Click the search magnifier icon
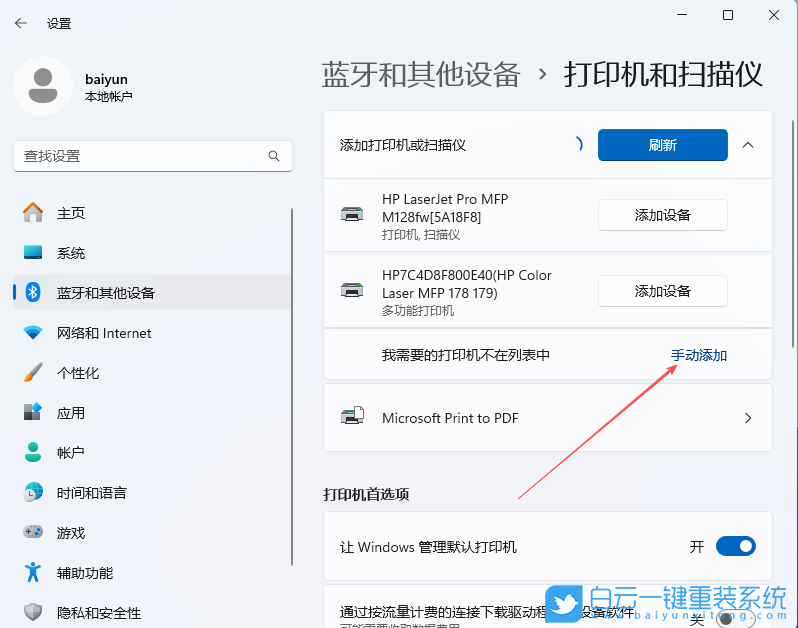 pyautogui.click(x=274, y=156)
